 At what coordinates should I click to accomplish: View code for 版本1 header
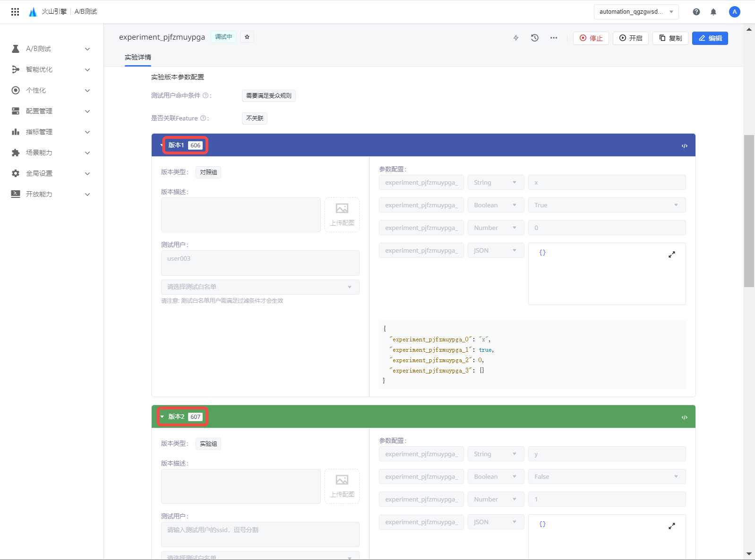684,146
